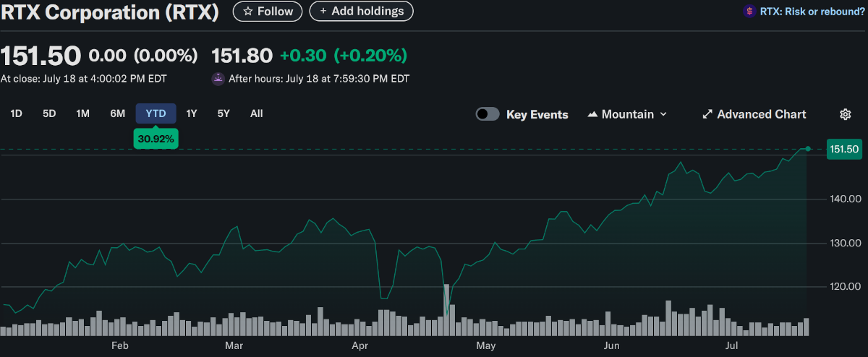Click the Jun label on the time axis

612,346
